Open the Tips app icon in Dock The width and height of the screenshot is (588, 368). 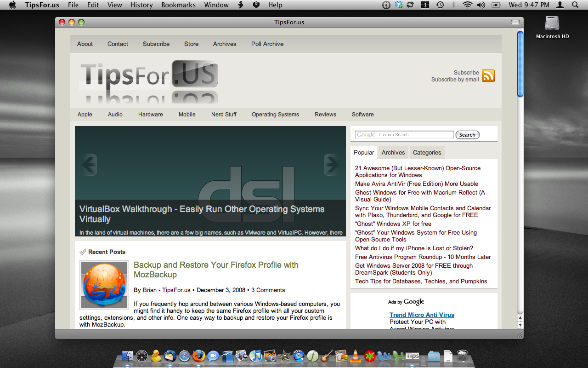(x=413, y=356)
